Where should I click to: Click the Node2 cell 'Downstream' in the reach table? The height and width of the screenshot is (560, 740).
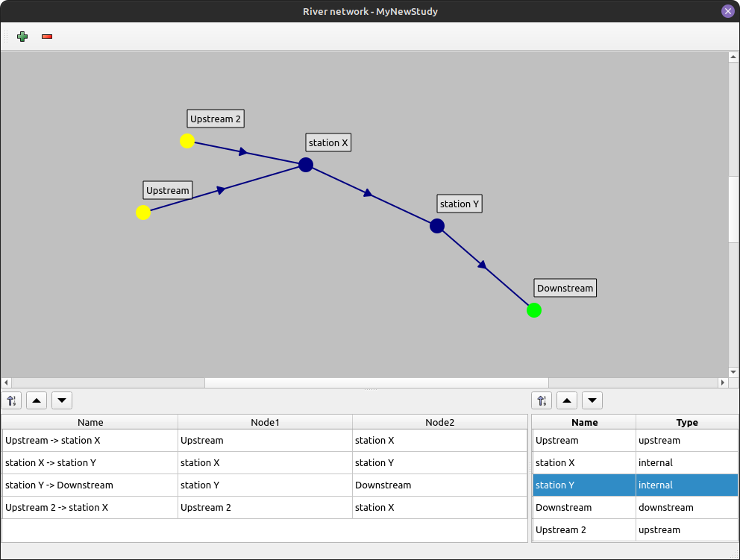[x=439, y=485]
